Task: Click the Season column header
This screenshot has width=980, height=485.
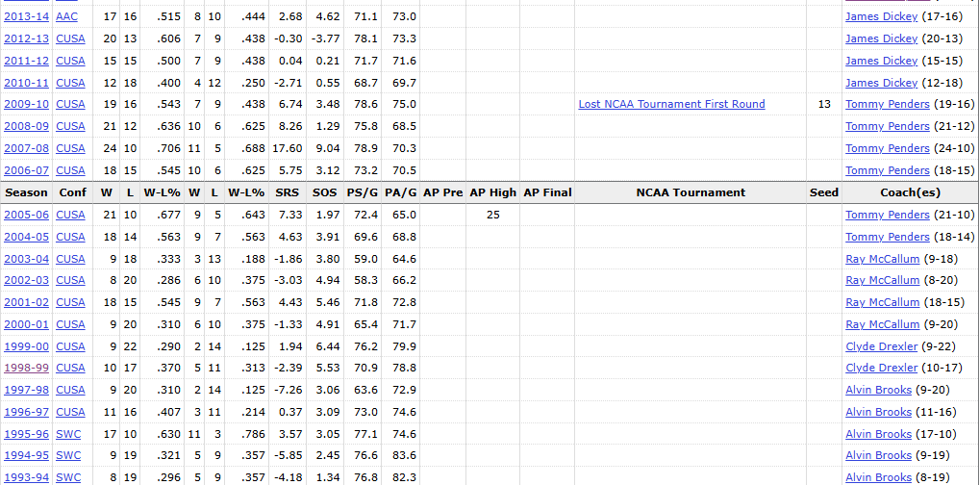Action: (26, 192)
